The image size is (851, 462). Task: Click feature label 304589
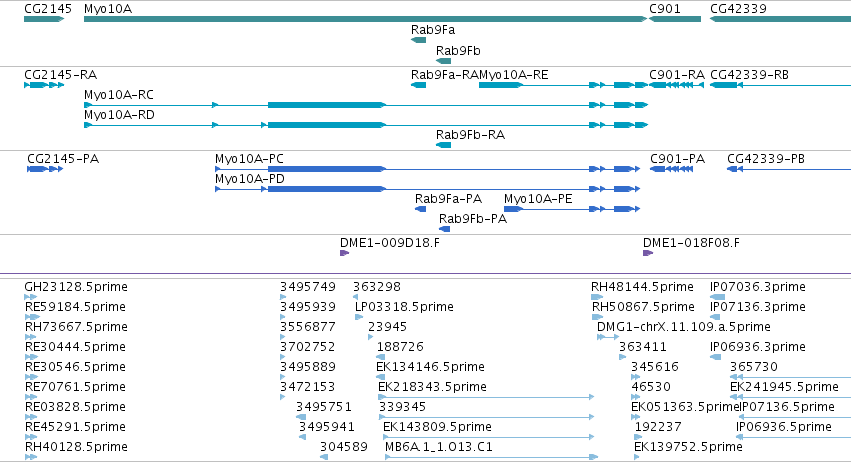(344, 447)
